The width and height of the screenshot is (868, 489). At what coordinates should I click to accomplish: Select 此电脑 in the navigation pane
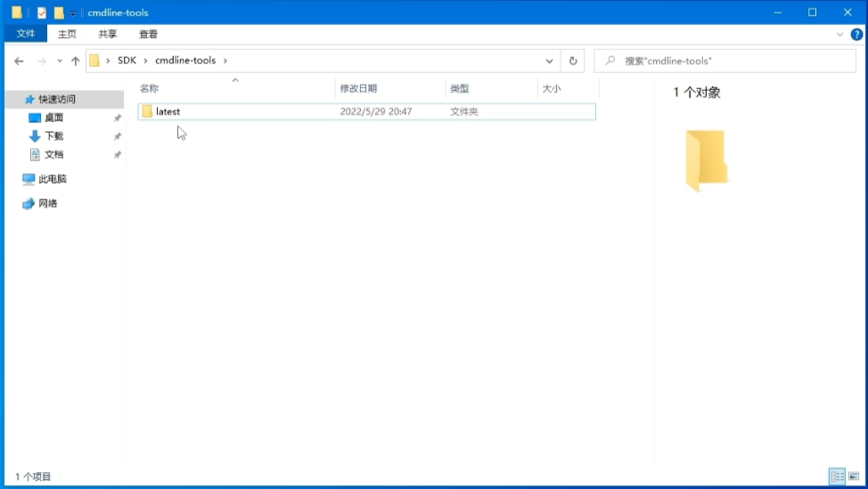click(52, 179)
